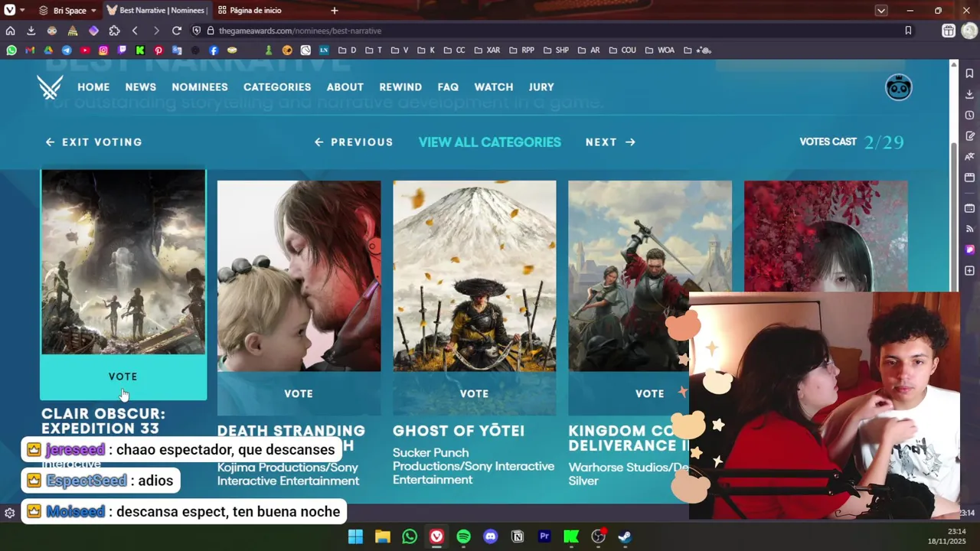Open the user profile avatar in toolbar
The height and width of the screenshot is (551, 980).
(969, 31)
